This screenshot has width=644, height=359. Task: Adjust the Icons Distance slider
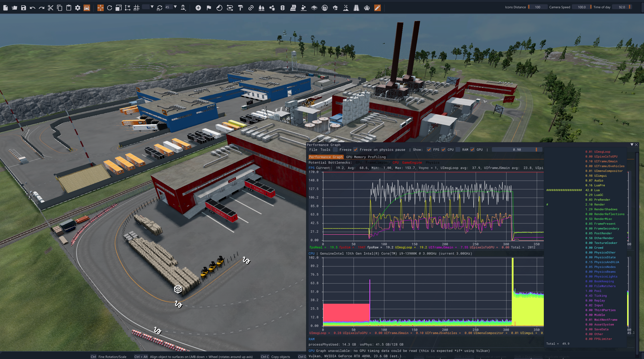pos(538,7)
